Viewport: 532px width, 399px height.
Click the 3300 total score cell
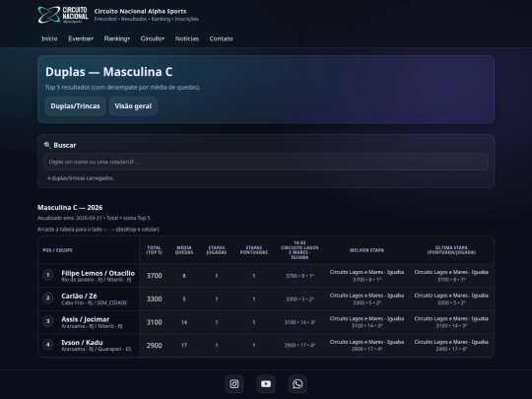click(154, 299)
